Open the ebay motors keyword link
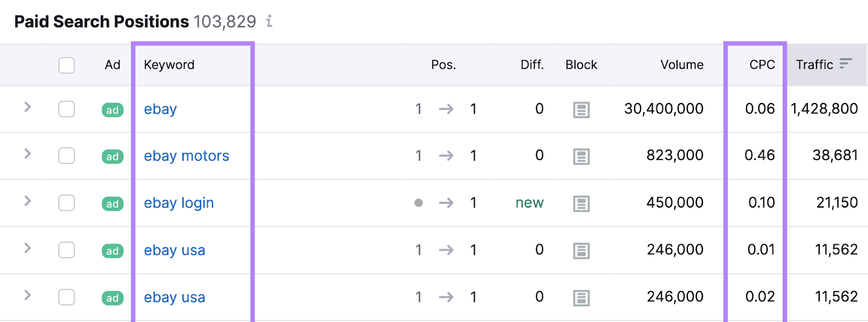 186,156
